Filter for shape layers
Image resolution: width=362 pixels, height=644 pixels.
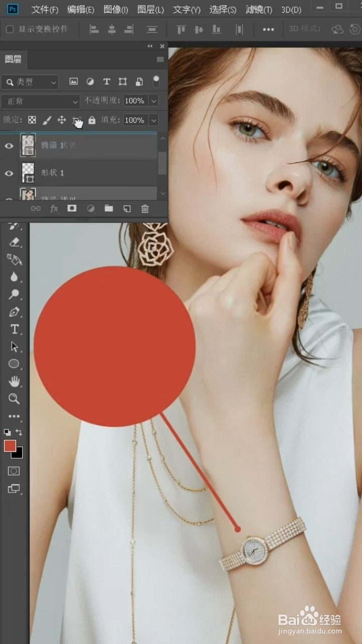point(123,82)
